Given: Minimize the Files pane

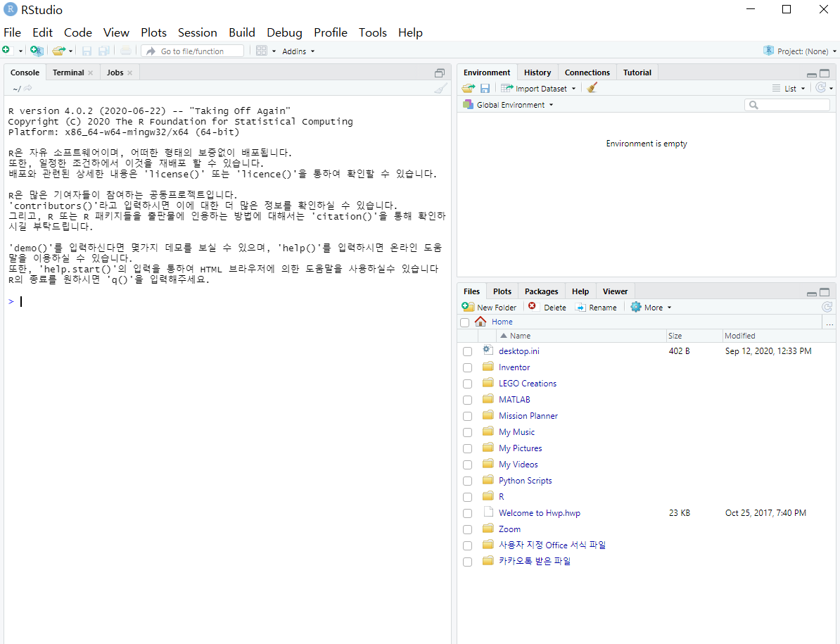Looking at the screenshot, I should coord(812,293).
